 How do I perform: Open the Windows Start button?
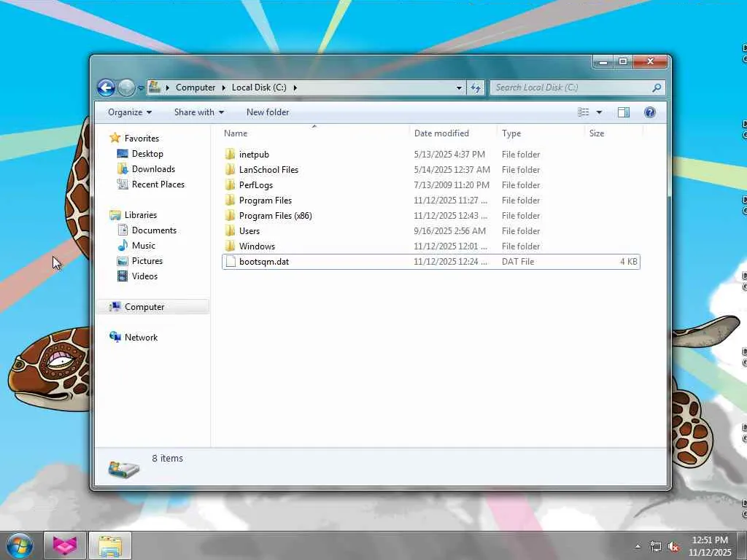click(20, 545)
